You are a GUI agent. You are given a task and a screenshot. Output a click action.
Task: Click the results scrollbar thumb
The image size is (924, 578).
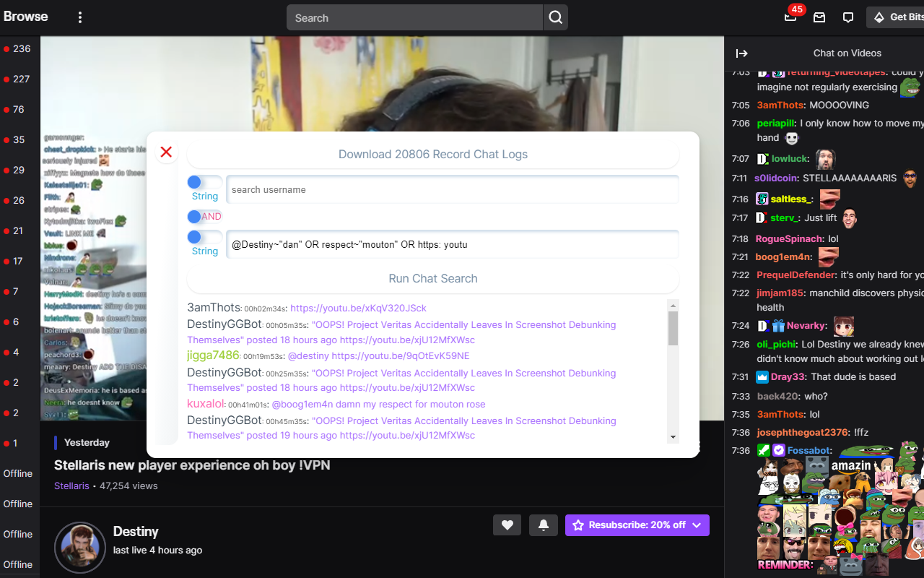[x=674, y=329]
